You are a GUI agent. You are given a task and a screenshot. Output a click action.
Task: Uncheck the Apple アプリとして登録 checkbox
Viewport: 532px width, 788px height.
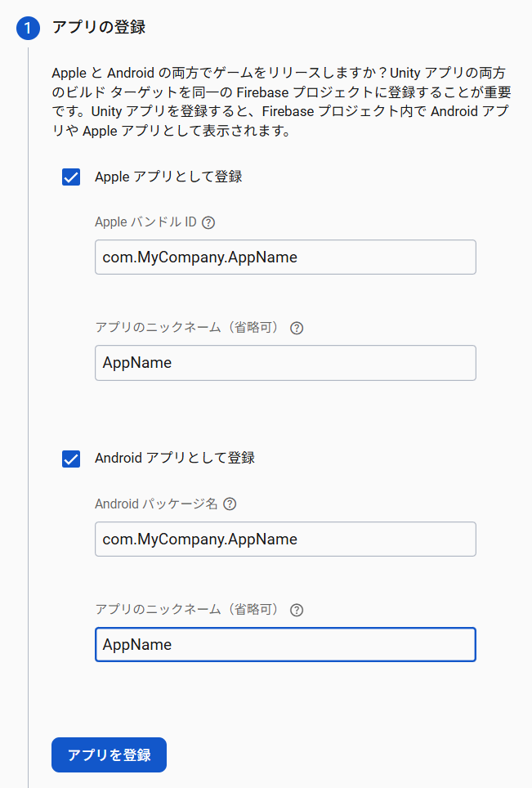(x=71, y=177)
